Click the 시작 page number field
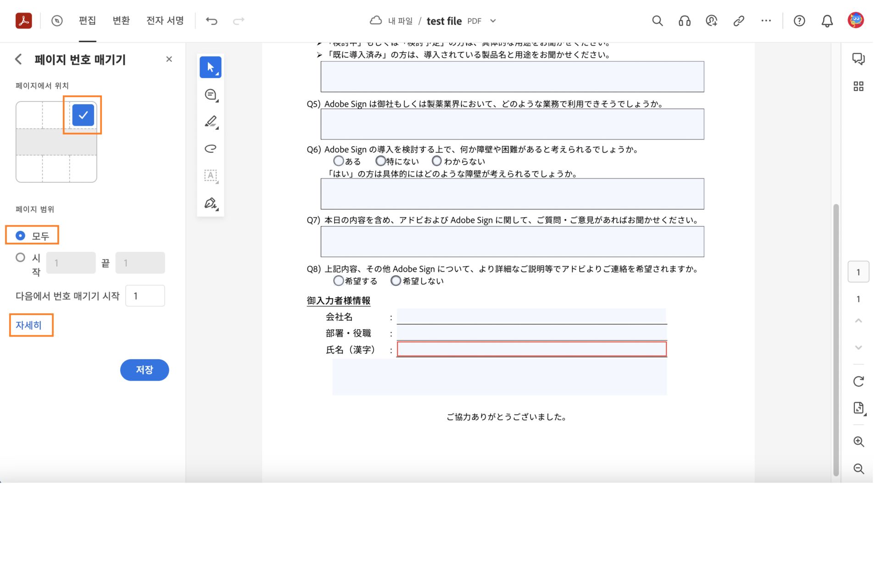Viewport: 881px width, 588px height. (x=71, y=263)
